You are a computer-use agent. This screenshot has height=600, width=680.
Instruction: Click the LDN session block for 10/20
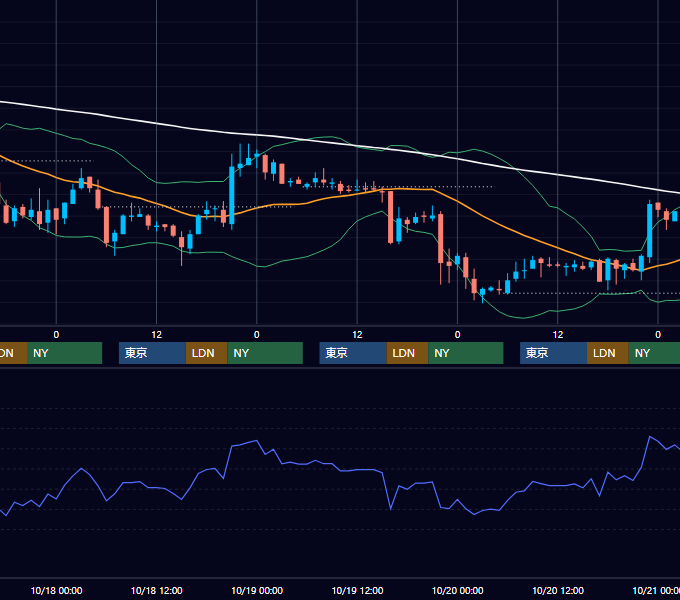[x=608, y=353]
